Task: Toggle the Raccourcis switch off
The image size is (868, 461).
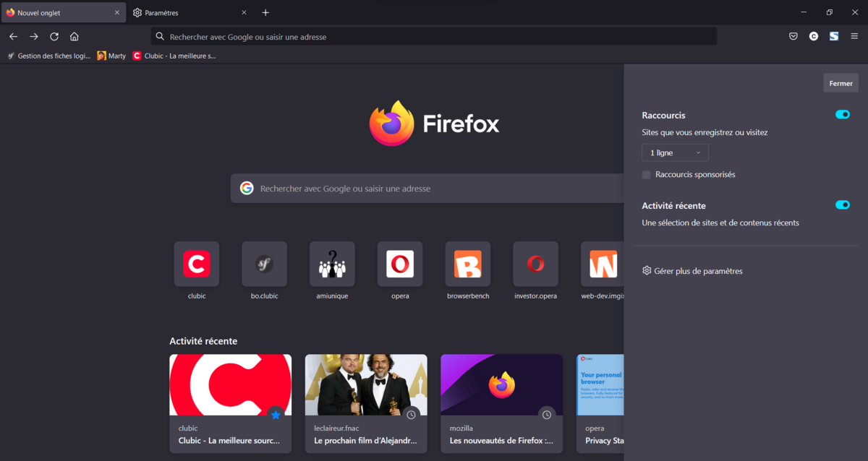Action: pos(842,114)
